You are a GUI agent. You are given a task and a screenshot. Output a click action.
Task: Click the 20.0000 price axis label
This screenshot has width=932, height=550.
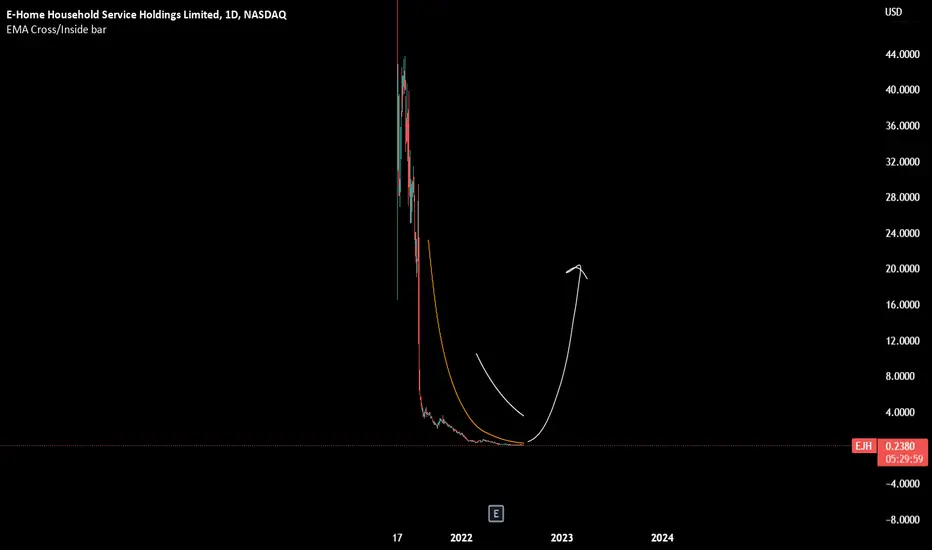[x=902, y=269]
